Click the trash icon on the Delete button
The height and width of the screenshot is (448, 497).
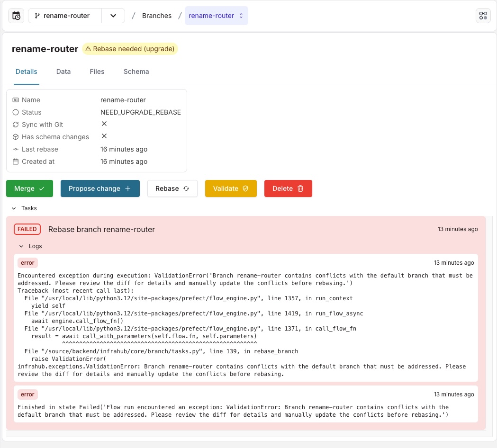(300, 188)
